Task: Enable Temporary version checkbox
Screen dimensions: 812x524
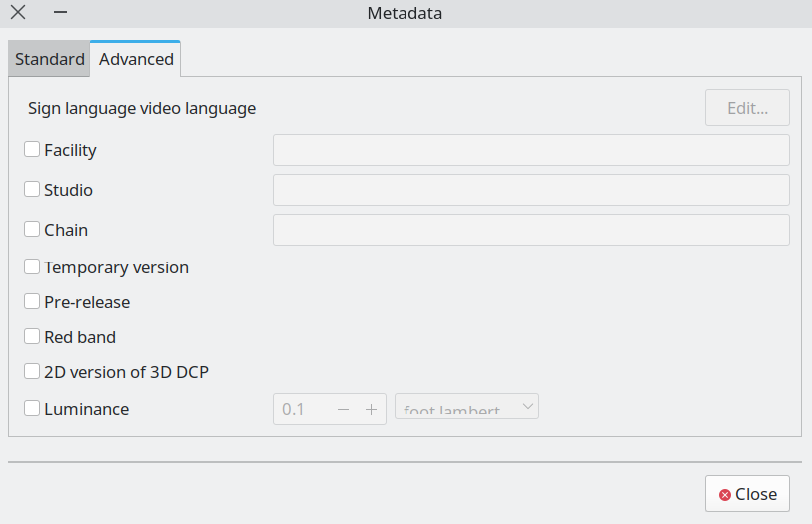Action: coord(33,267)
